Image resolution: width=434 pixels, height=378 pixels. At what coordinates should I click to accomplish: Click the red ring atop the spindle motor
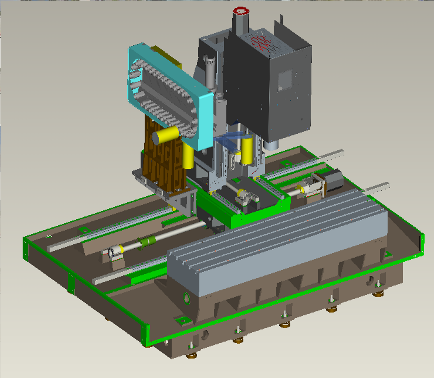tap(241, 11)
